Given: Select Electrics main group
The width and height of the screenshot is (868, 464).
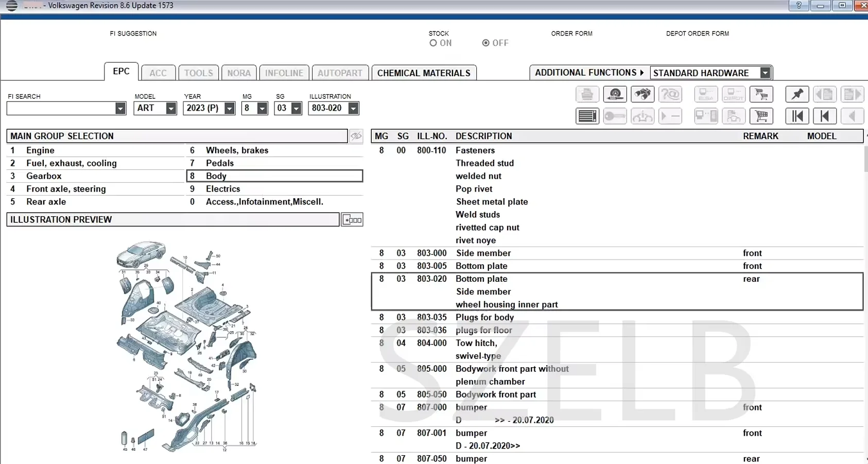Looking at the screenshot, I should click(223, 189).
